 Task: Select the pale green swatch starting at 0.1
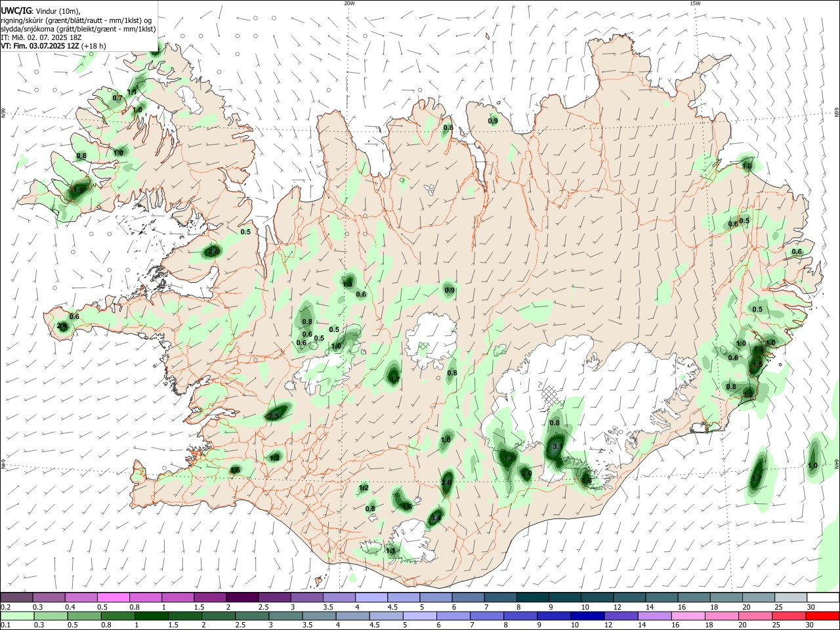coord(16,616)
